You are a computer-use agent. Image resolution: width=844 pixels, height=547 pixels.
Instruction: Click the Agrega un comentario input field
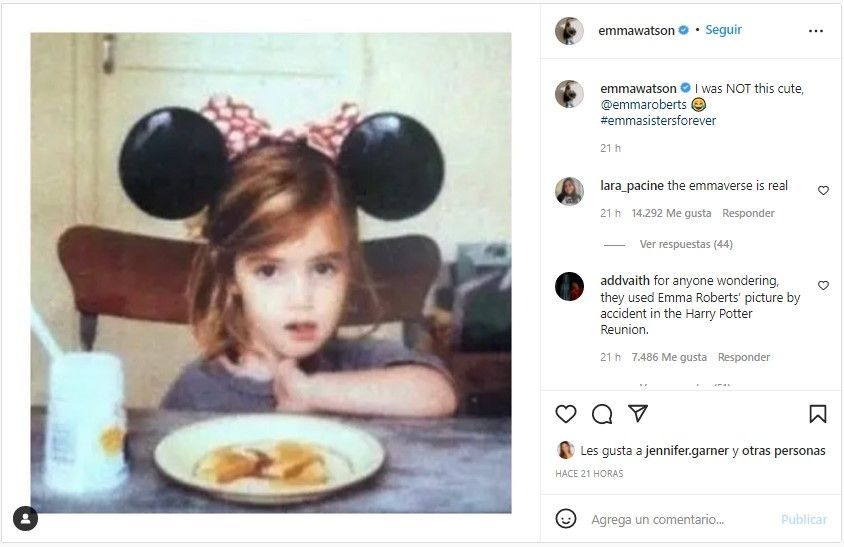(x=670, y=520)
